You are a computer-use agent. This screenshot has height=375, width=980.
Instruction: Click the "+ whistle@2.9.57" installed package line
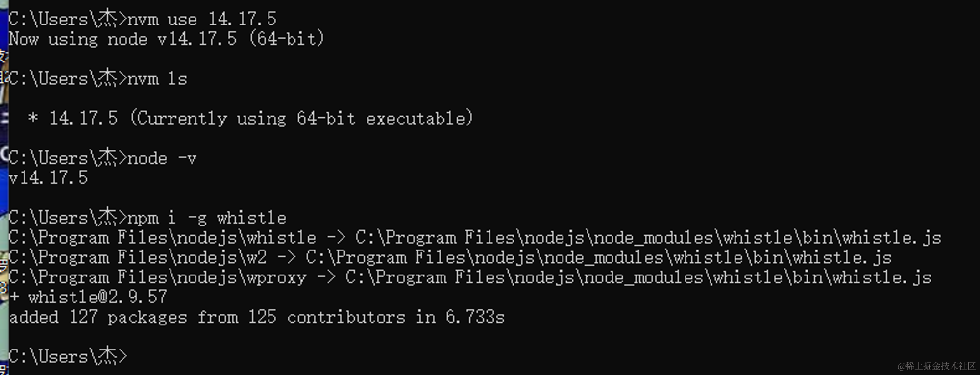(x=88, y=297)
